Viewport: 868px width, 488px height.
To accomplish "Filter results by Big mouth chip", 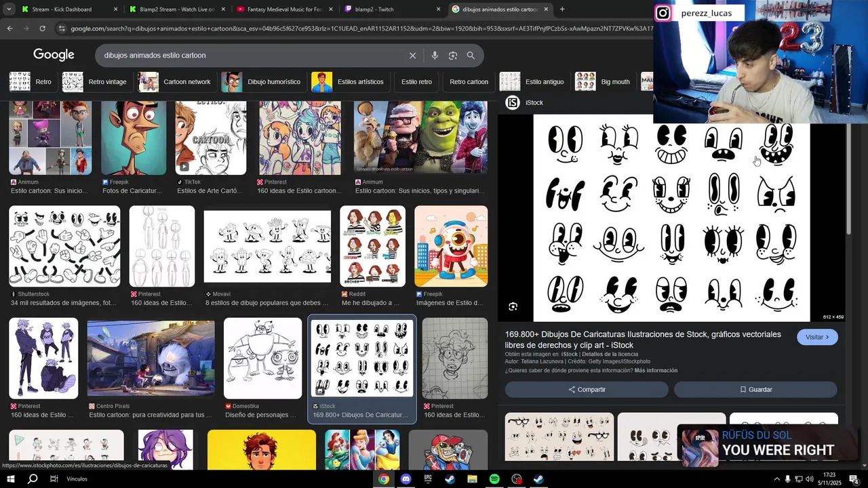I will pyautogui.click(x=604, y=82).
